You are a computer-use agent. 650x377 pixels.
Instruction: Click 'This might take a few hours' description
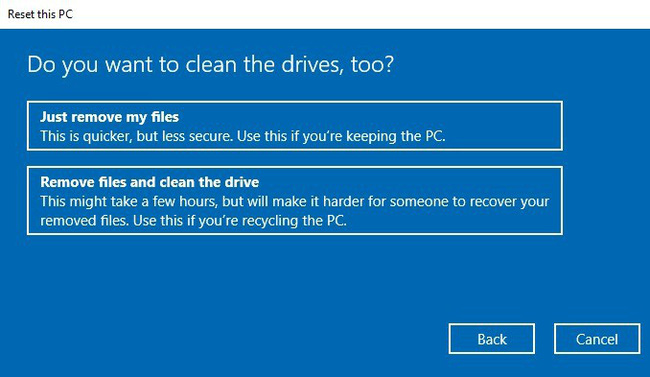pos(129,202)
